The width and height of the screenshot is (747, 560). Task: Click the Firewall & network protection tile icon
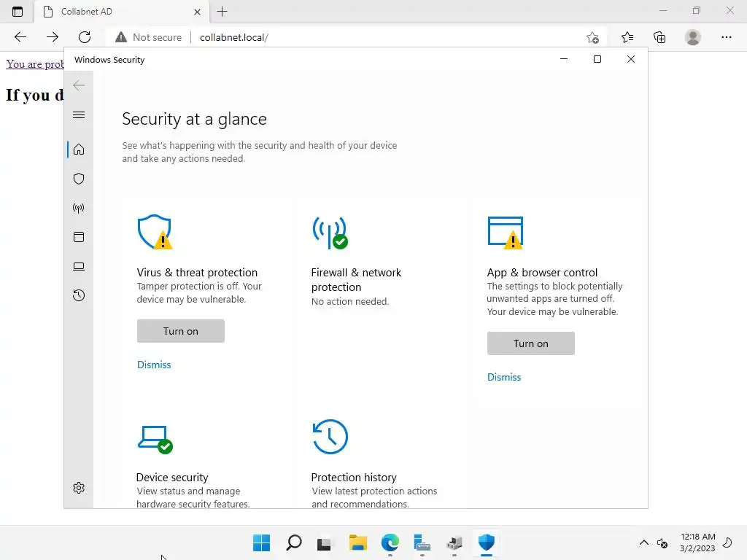coord(330,233)
